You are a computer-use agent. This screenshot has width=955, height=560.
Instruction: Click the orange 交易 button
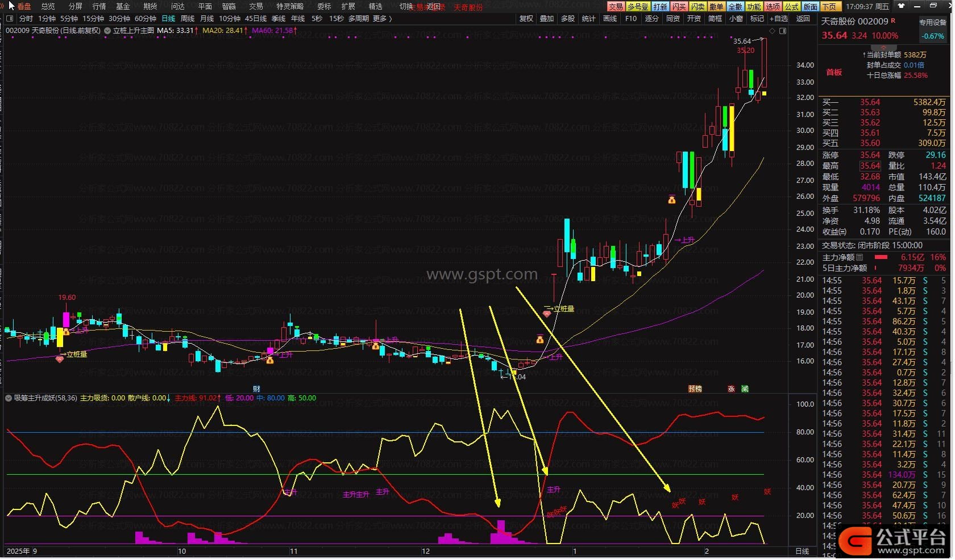tap(616, 6)
